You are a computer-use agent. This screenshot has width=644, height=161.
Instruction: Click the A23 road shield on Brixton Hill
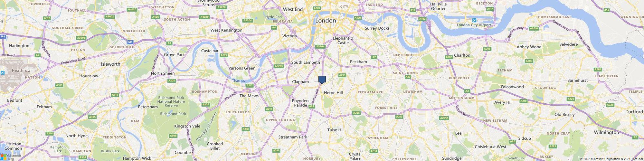[311, 106]
